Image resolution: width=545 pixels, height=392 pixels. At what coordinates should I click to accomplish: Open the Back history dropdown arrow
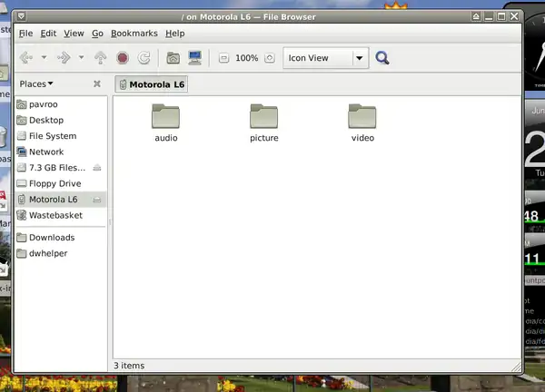[44, 58]
